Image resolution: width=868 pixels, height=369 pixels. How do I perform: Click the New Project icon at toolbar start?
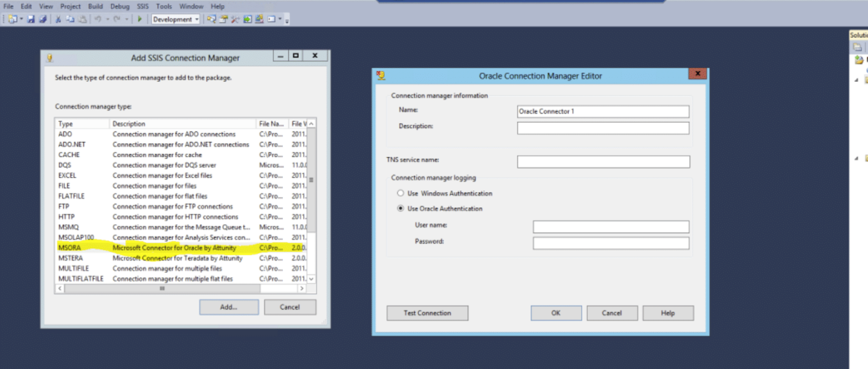(11, 19)
